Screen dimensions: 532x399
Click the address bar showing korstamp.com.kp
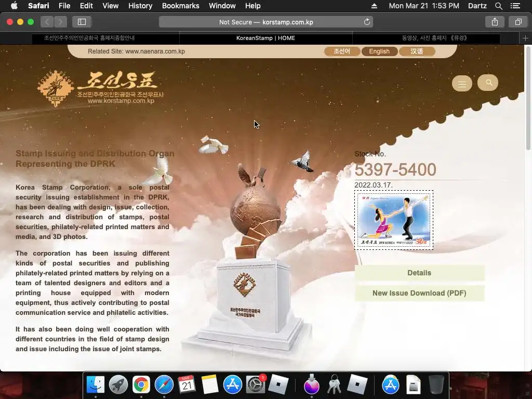tap(266, 22)
